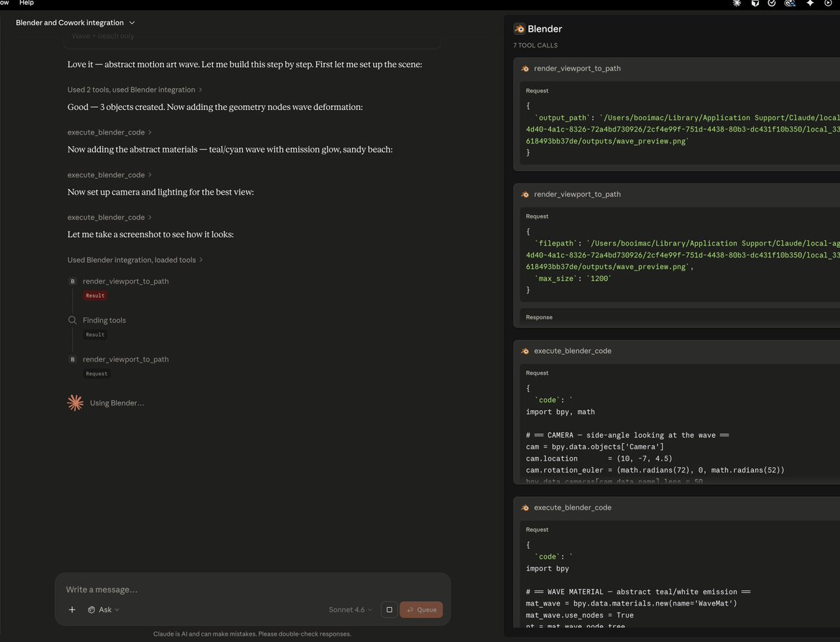Click the Blender logo in panel header
This screenshot has width=840, height=642.
(519, 29)
